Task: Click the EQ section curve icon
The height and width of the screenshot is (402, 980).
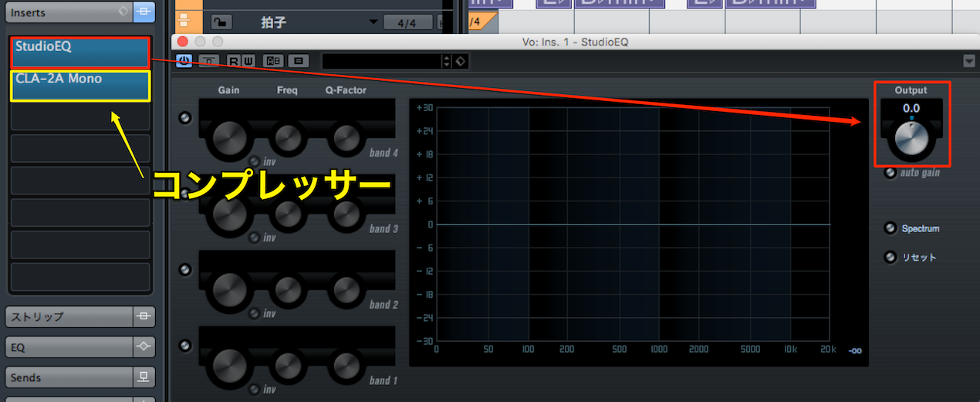Action: (x=144, y=347)
